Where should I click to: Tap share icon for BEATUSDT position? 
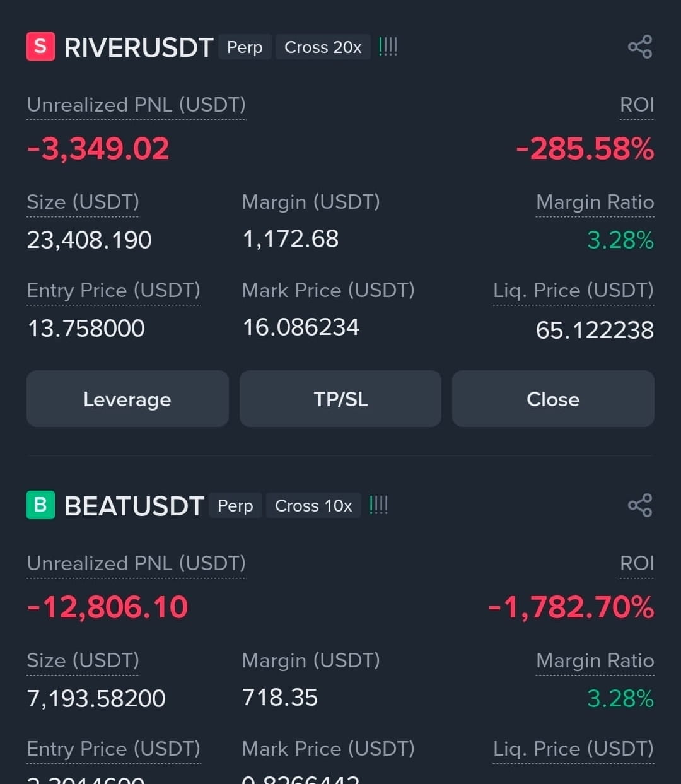640,505
